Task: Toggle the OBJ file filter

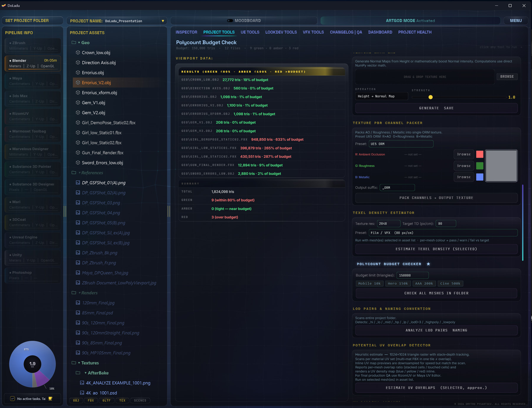Action: coord(76,401)
